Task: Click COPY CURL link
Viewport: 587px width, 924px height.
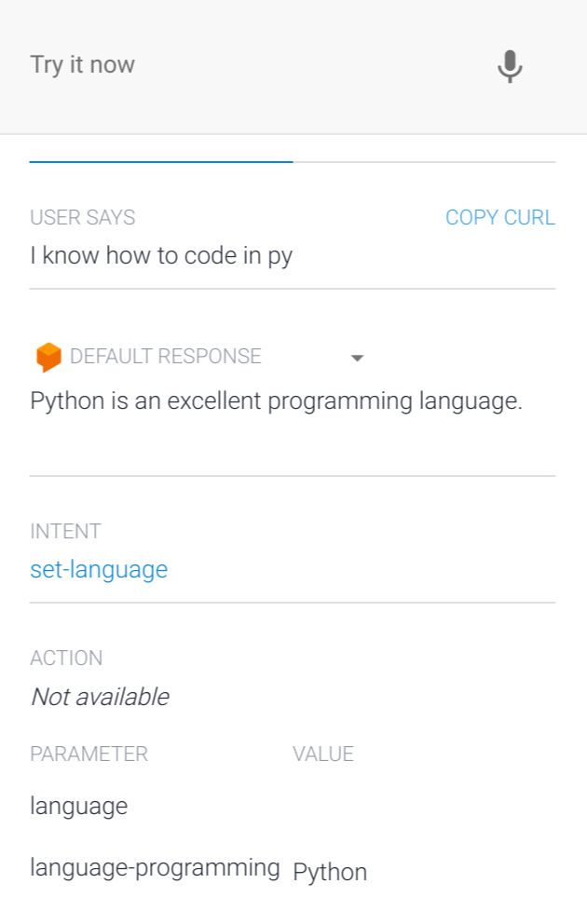Action: pos(499,218)
